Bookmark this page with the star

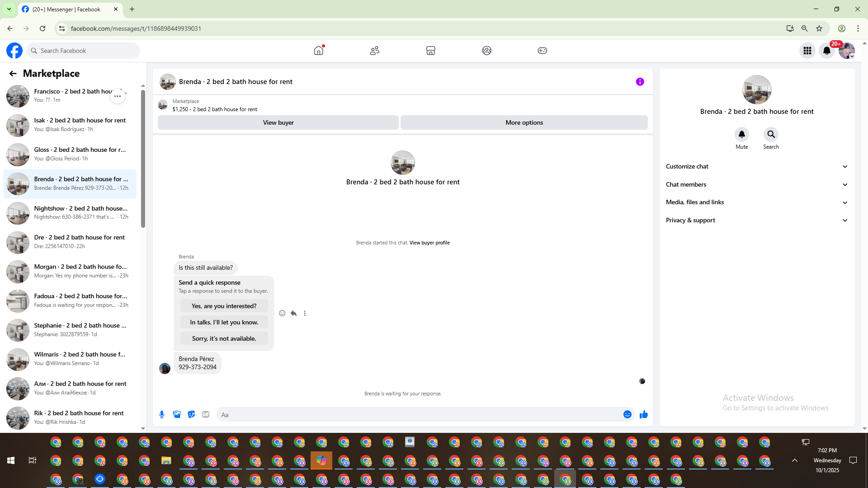[x=819, y=28]
